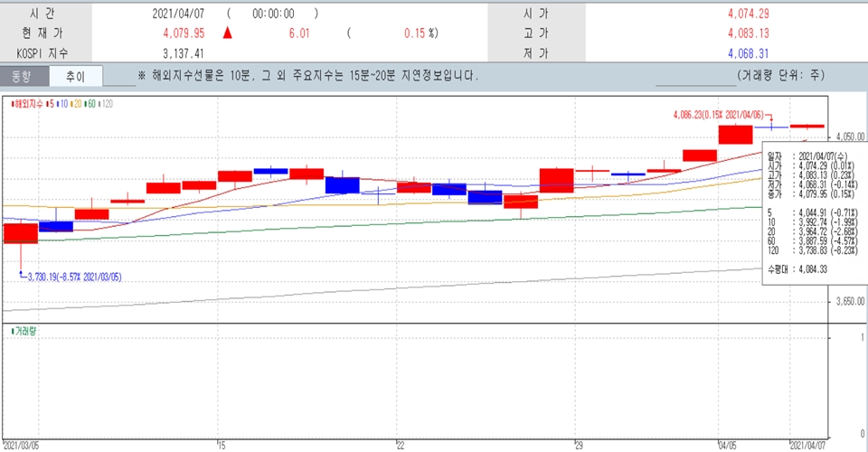Click the high price 4,083.13 in header
This screenshot has height=452, width=868.
click(749, 33)
